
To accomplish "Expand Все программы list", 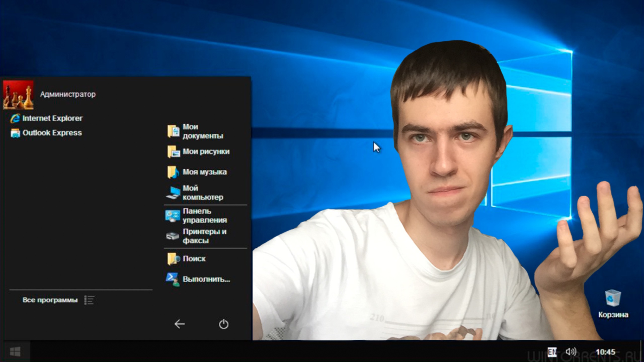I will pos(50,300).
